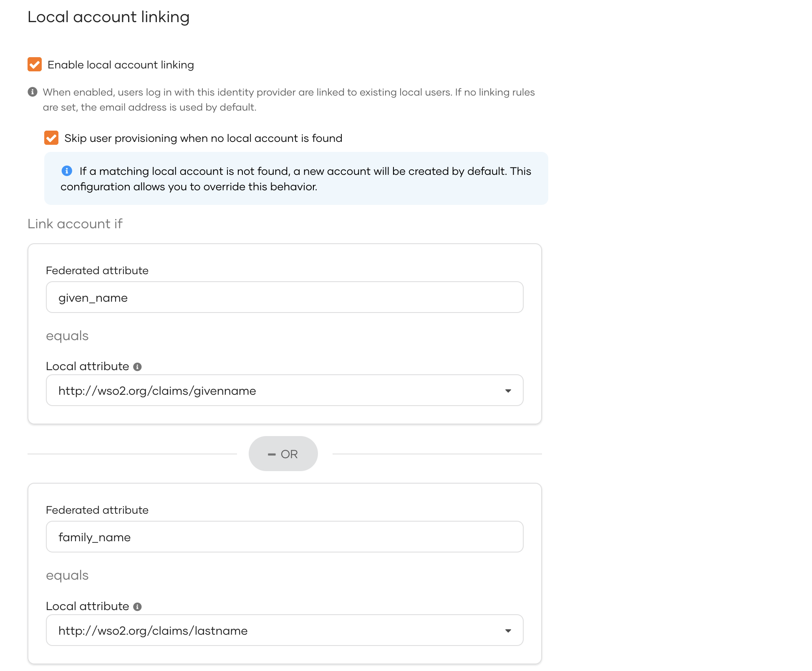Click first 'Federated attribute' label

(97, 271)
